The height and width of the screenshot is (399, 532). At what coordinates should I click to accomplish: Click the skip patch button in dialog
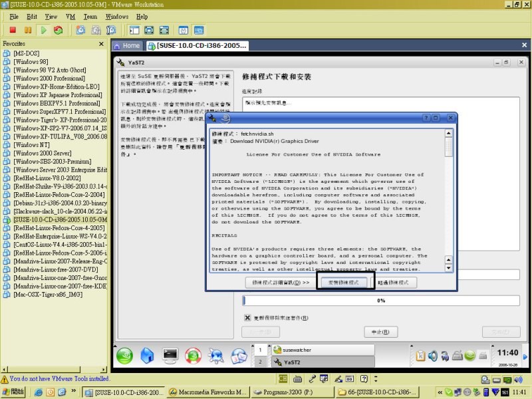pos(393,282)
